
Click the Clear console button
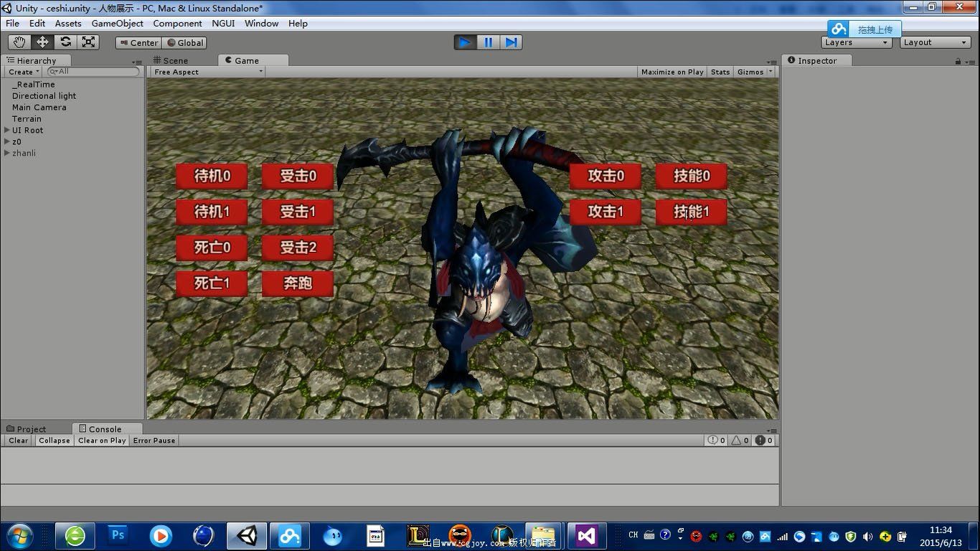click(19, 441)
